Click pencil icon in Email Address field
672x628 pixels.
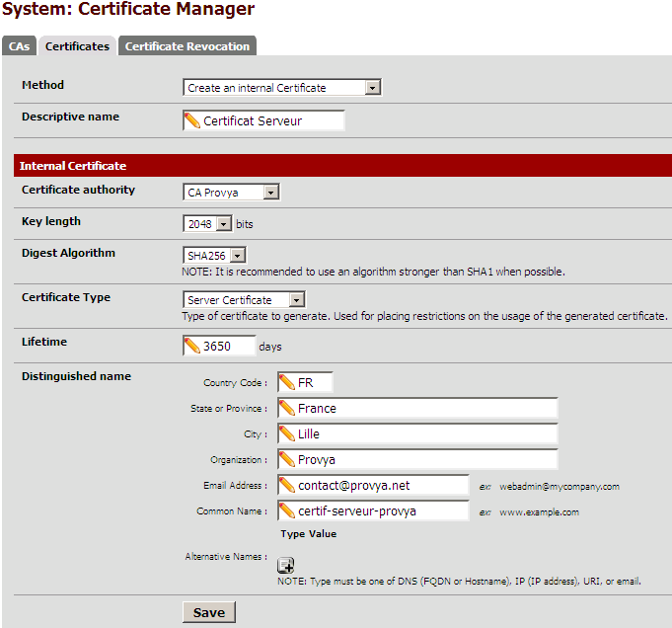pyautogui.click(x=287, y=485)
